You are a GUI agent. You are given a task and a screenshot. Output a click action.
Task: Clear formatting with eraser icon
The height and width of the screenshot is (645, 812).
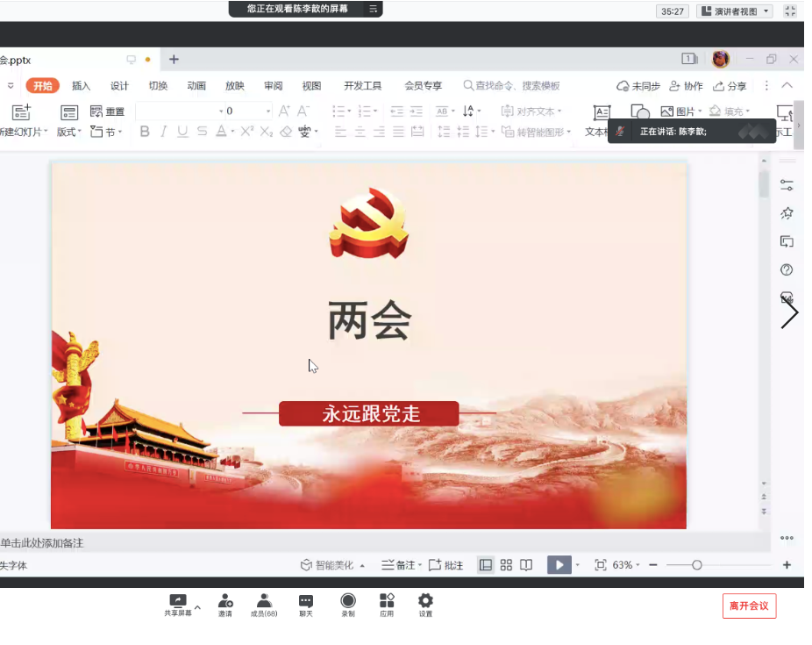(286, 132)
